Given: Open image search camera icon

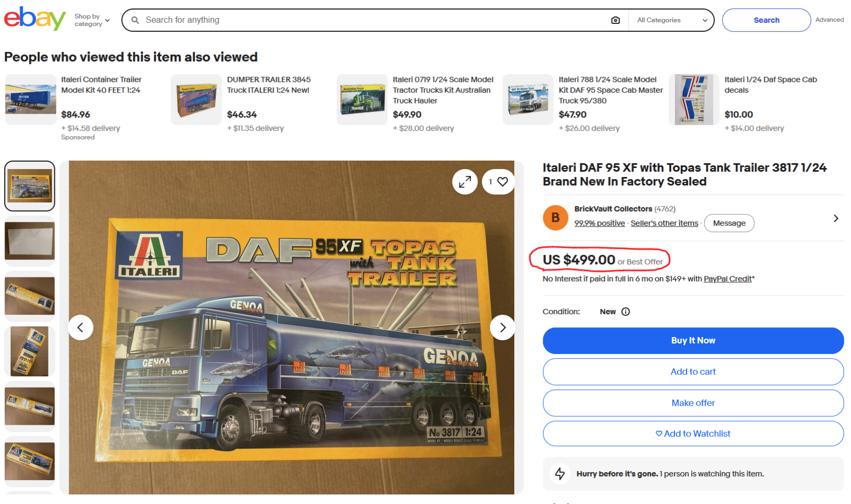Looking at the screenshot, I should point(615,20).
